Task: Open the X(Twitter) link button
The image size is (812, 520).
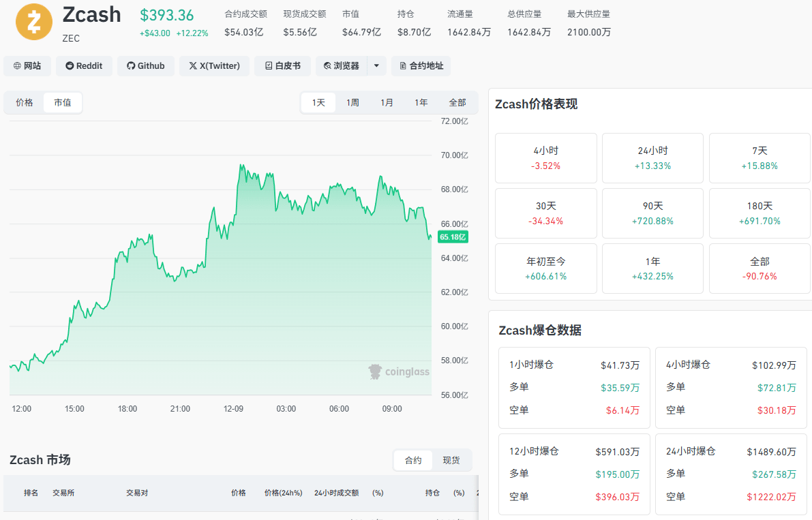Action: pos(214,65)
